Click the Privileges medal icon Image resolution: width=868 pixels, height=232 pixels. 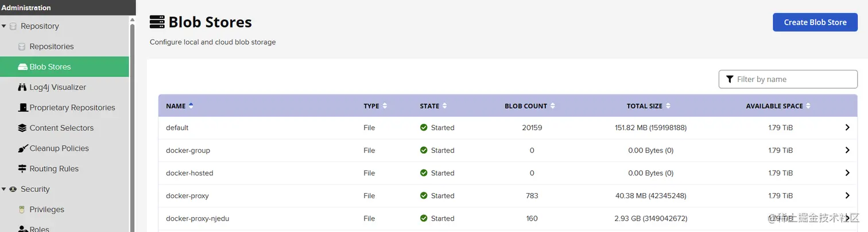(x=22, y=210)
